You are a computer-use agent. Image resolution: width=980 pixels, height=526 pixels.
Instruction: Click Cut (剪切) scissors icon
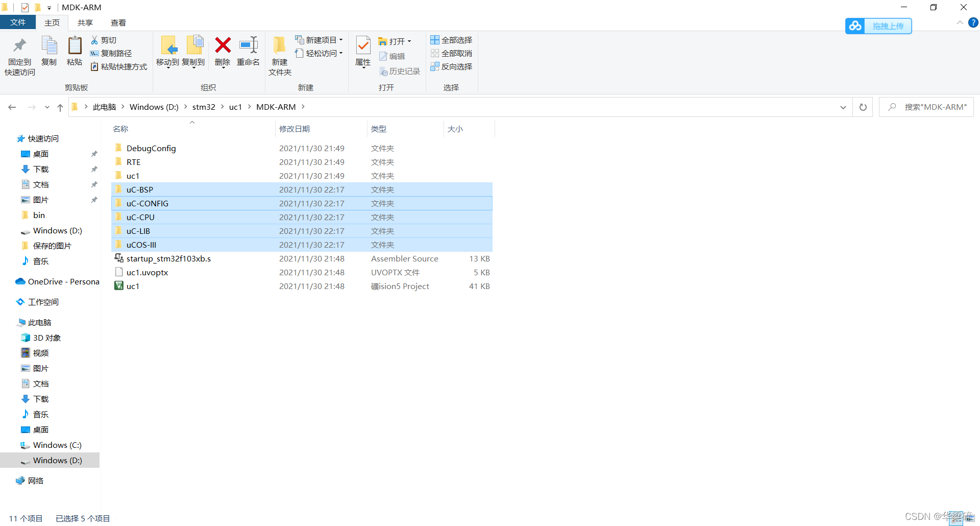point(94,40)
